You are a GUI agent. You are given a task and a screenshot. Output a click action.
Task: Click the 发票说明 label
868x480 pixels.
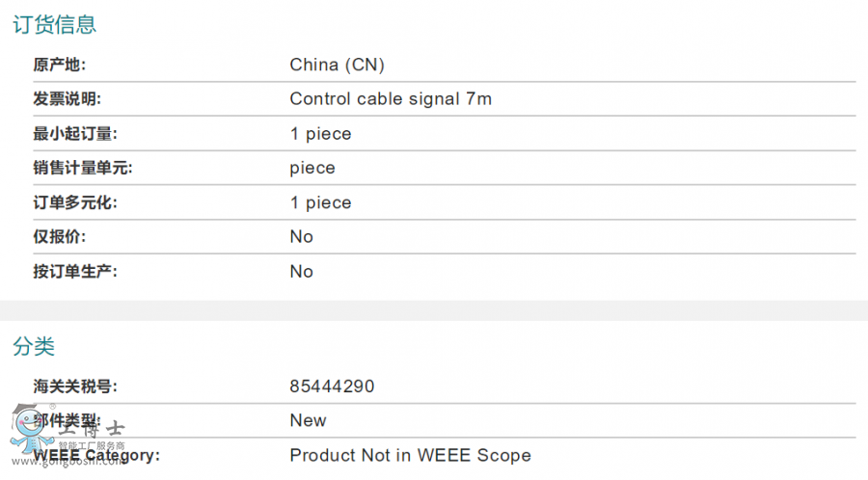67,99
